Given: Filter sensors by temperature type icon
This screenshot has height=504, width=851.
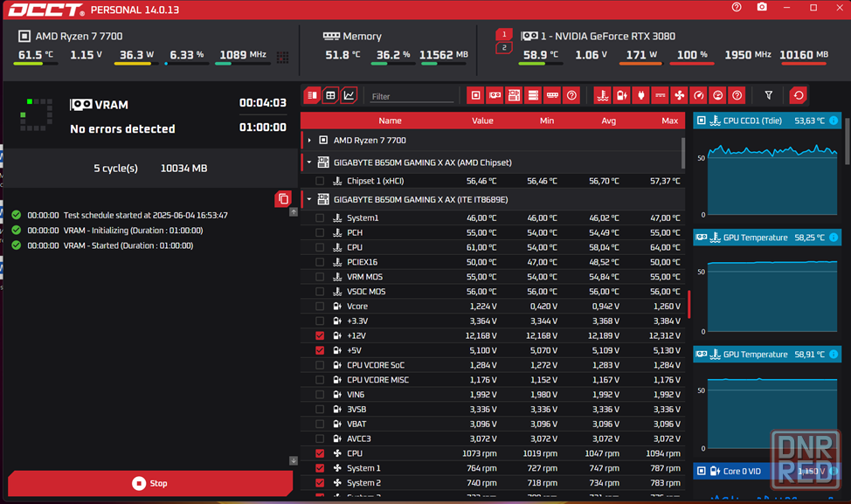Looking at the screenshot, I should (x=603, y=95).
